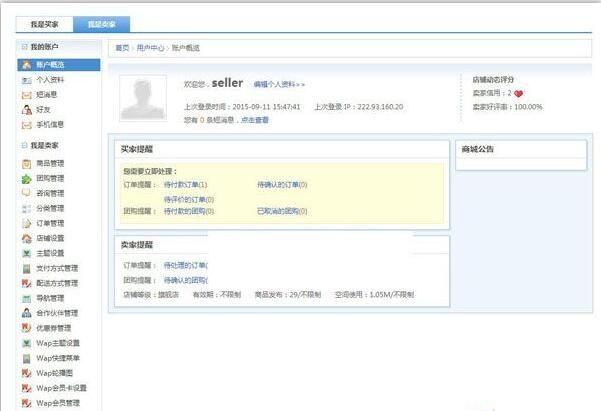
Task: Click the 买家提醒 section heading
Action: click(x=137, y=149)
